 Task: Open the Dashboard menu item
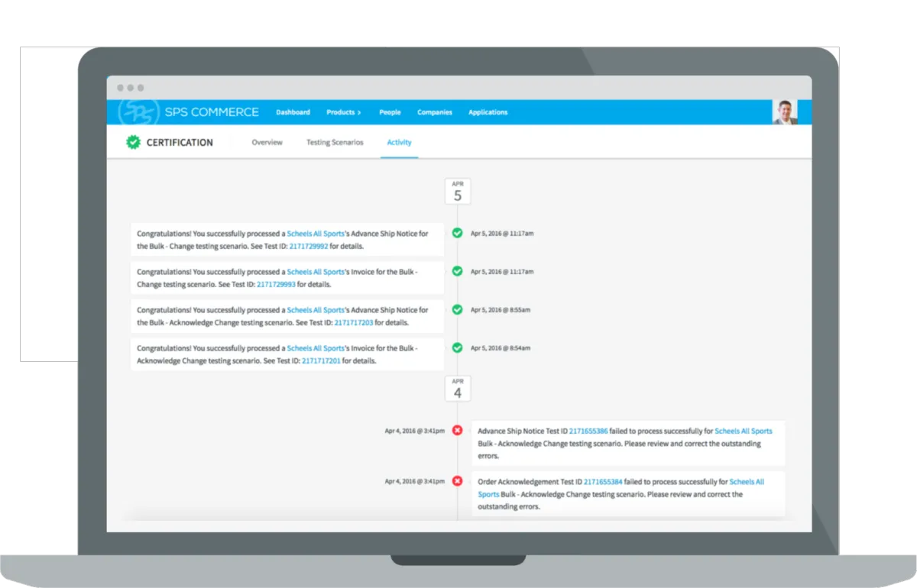293,112
